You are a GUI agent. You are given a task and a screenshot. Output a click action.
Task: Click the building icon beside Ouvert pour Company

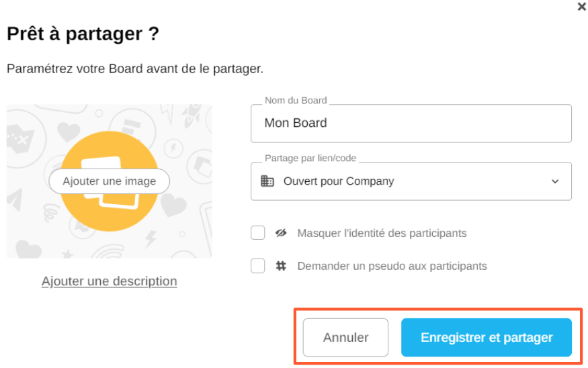coord(267,181)
